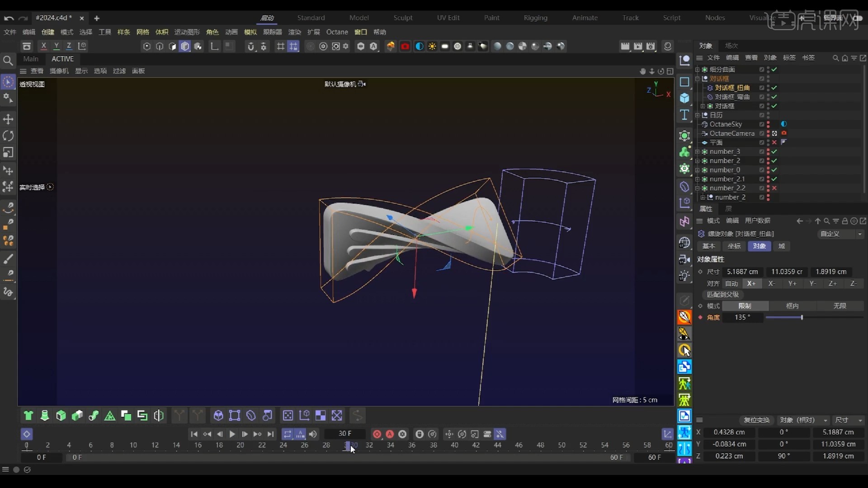Screen dimensions: 868x488
Task: Click the lock icon in Attributes panel
Action: coord(845,221)
